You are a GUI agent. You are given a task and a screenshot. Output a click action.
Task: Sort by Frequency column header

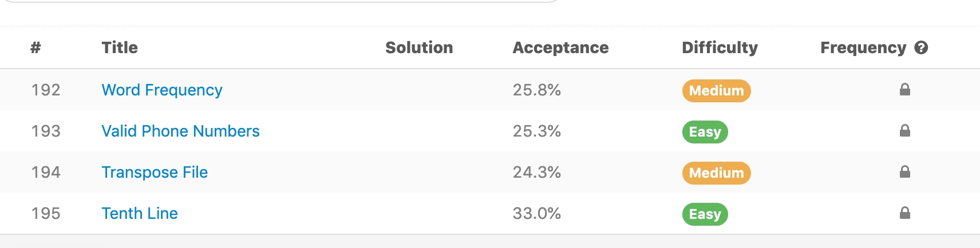[x=863, y=48]
